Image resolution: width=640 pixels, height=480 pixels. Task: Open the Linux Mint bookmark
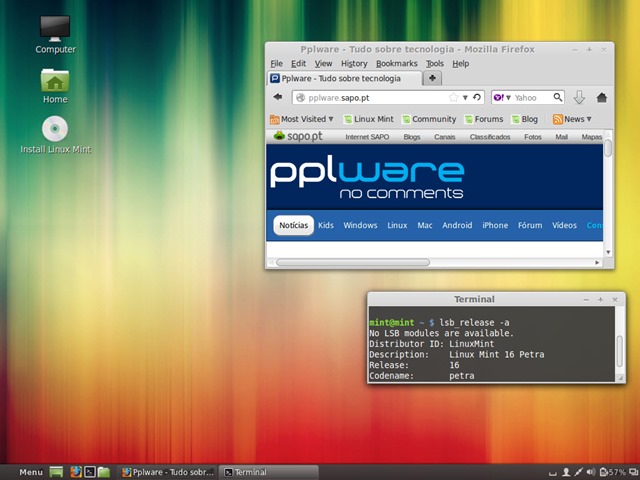coord(369,119)
